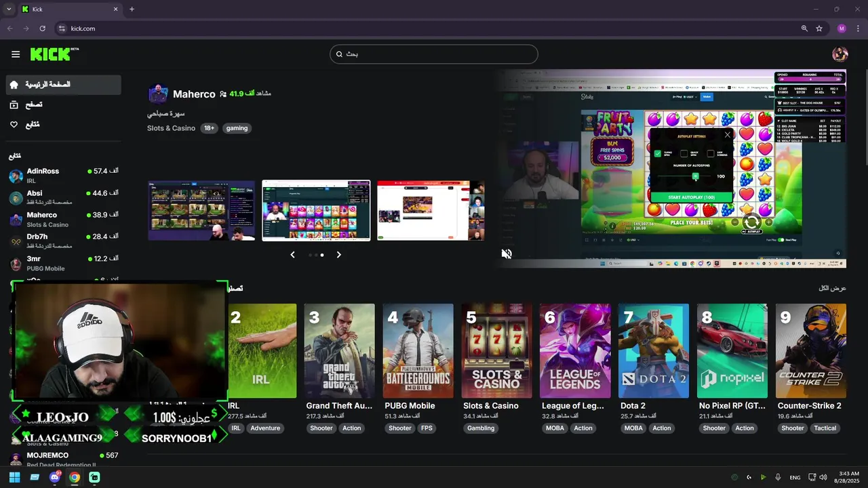Screen dimensions: 868x488
Task: Open the Counter-Strike 2 category card
Action: (811, 350)
